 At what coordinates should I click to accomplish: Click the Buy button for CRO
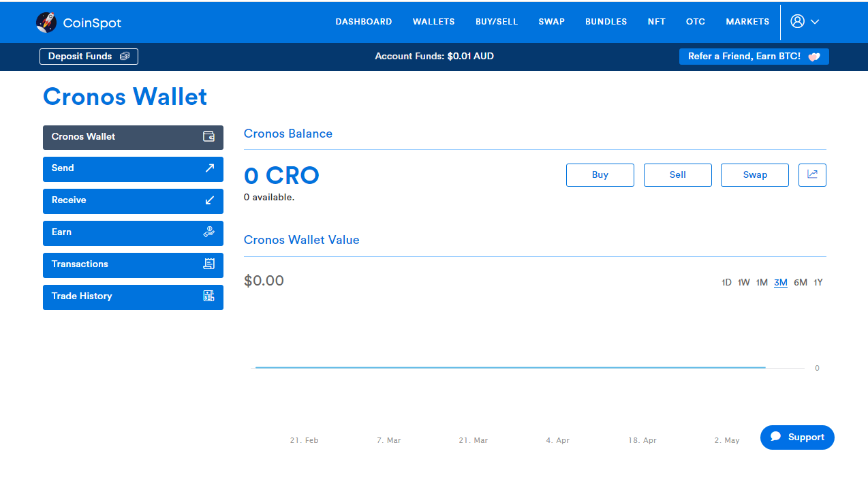click(600, 174)
